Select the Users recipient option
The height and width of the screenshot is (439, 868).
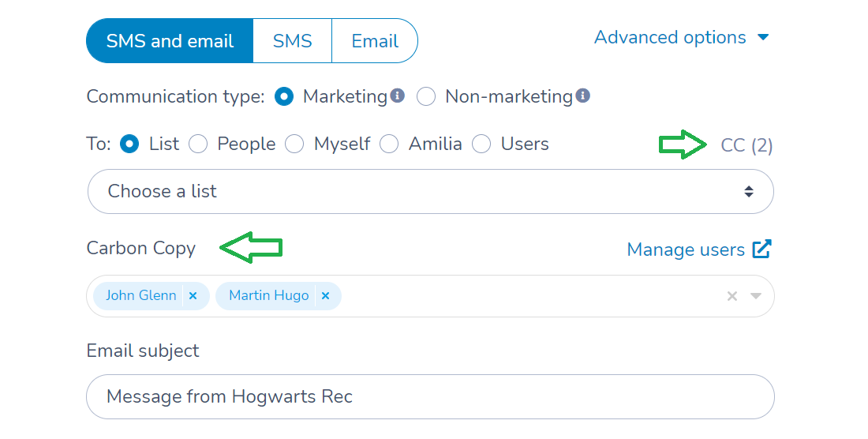coord(481,144)
